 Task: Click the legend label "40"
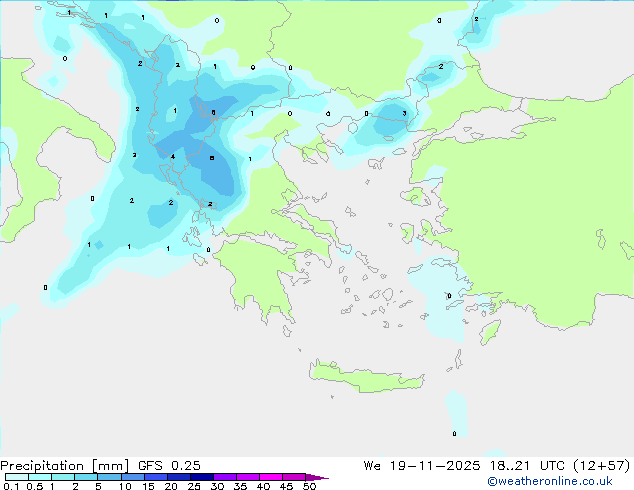(x=263, y=486)
